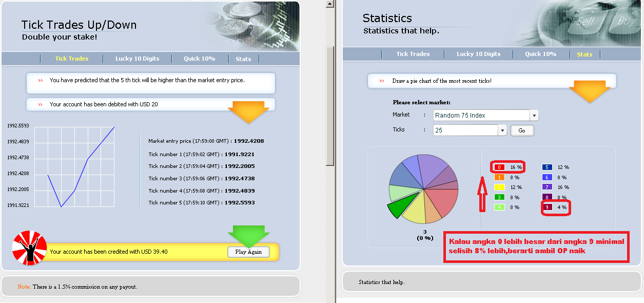
Task: Click the 1.5% commission note
Action: [77, 287]
